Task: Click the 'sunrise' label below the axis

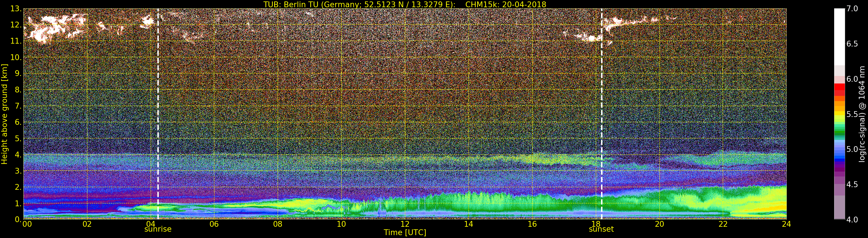Action: coord(158,229)
